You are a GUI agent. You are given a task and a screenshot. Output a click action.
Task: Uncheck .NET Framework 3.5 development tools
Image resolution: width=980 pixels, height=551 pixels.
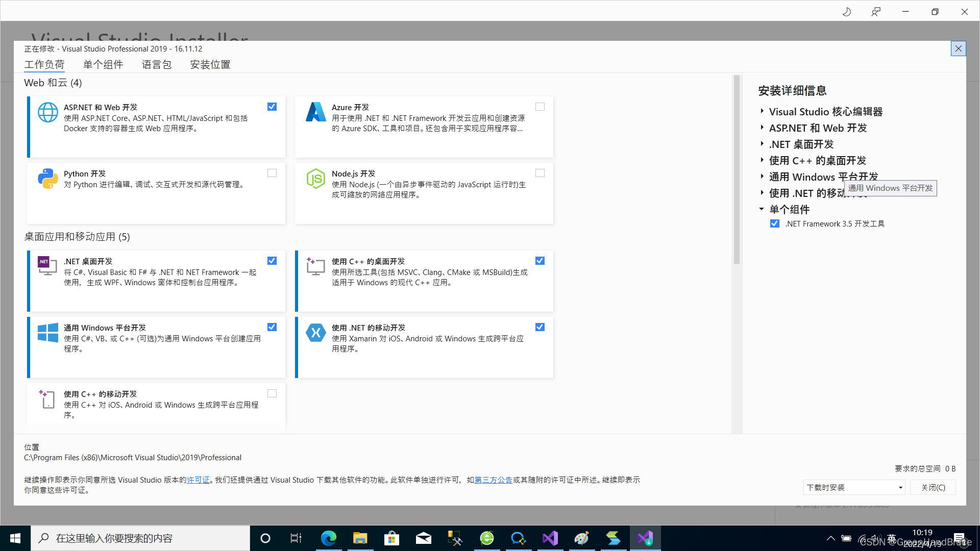[775, 223]
